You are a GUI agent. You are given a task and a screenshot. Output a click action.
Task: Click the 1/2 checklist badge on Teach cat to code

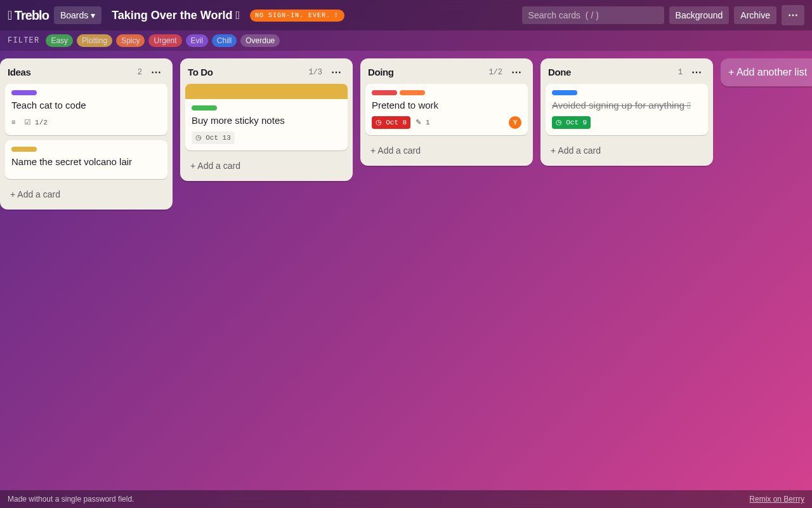pos(36,123)
